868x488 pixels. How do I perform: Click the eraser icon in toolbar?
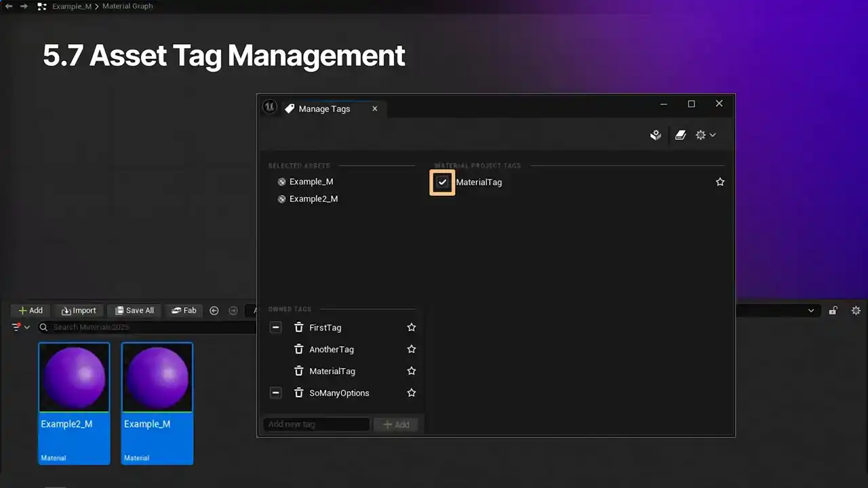(681, 136)
